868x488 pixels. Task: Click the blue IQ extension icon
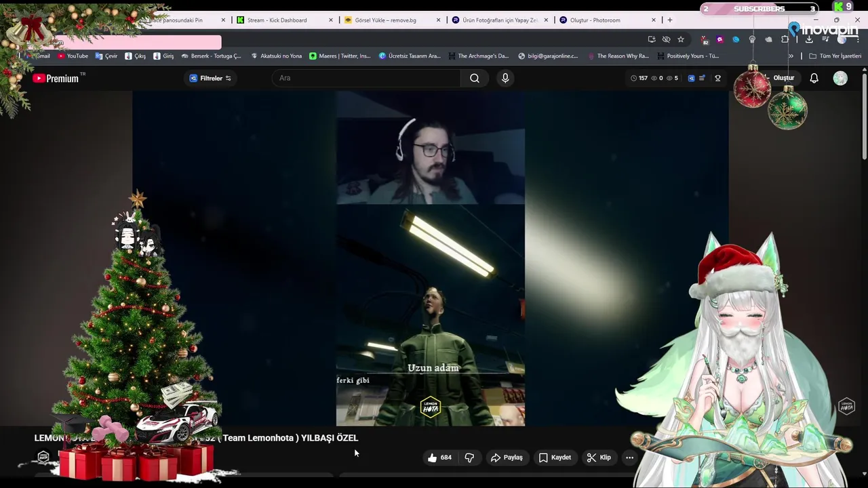point(691,78)
